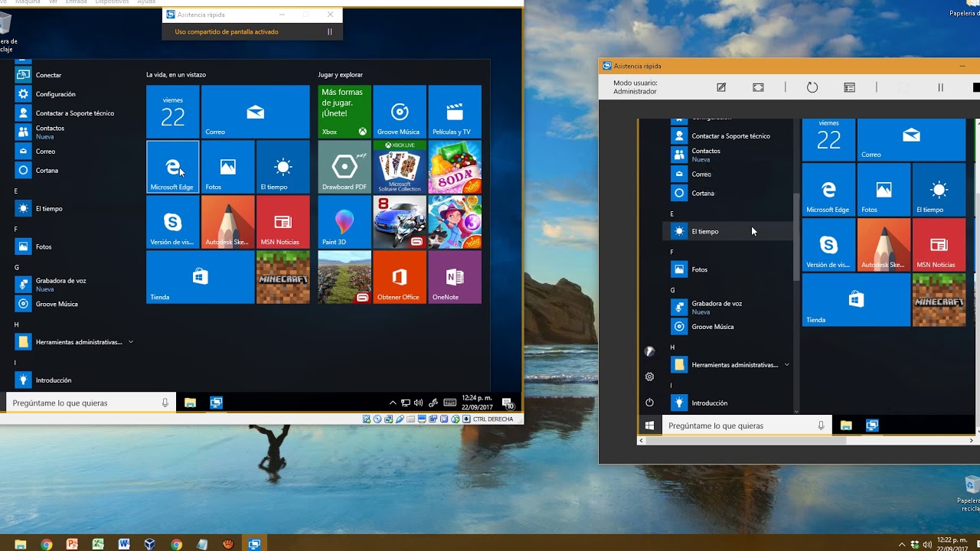
Task: Open the Películas y TV tile
Action: pyautogui.click(x=455, y=112)
